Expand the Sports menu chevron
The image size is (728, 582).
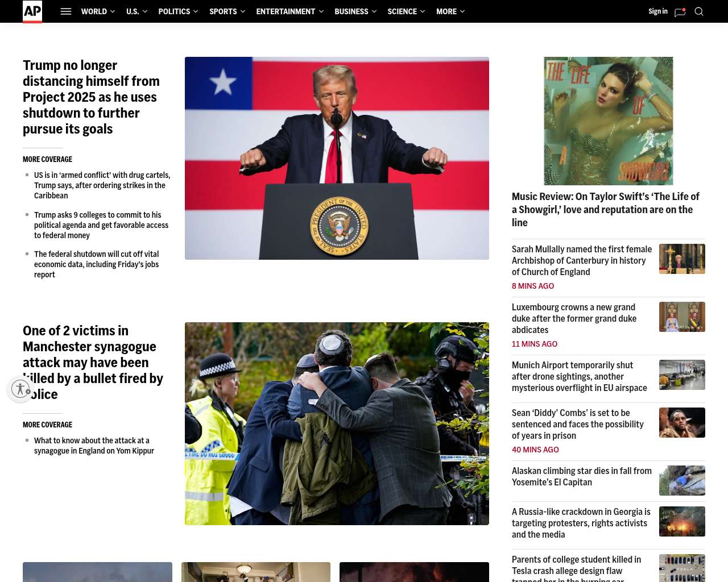point(243,11)
